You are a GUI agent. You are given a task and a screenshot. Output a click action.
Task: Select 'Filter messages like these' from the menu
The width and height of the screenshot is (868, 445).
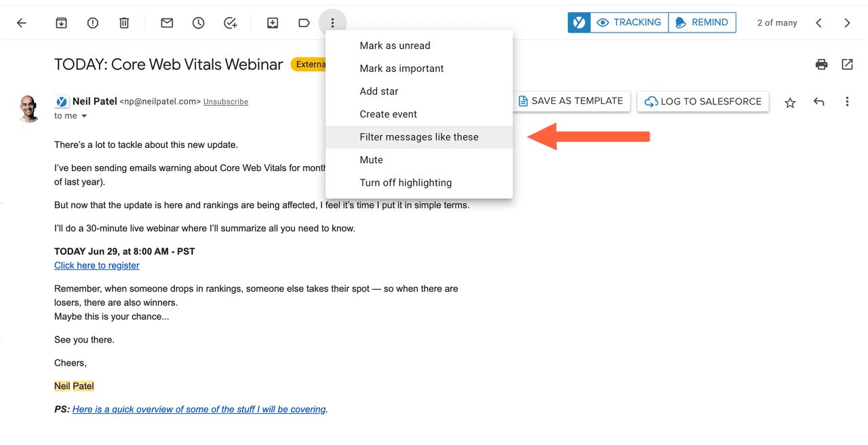pyautogui.click(x=419, y=136)
